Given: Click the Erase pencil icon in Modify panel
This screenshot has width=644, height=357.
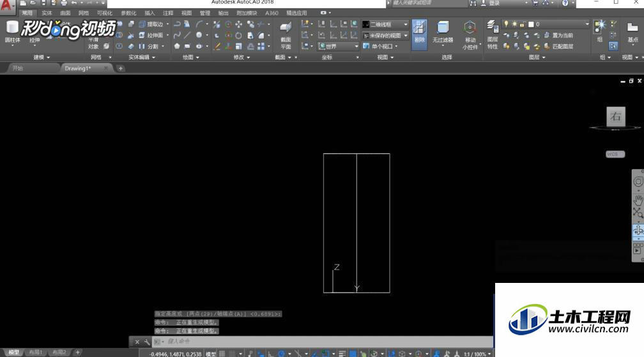Looking at the screenshot, I should click(217, 47).
